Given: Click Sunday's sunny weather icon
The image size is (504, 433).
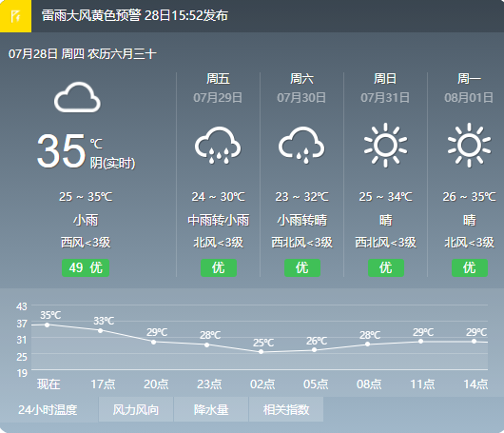Looking at the screenshot, I should tap(385, 145).
